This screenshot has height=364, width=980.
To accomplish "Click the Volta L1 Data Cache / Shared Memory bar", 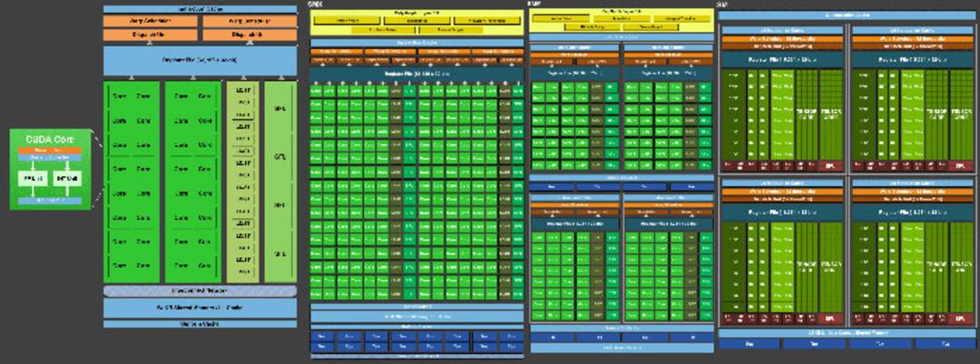I will [x=847, y=333].
